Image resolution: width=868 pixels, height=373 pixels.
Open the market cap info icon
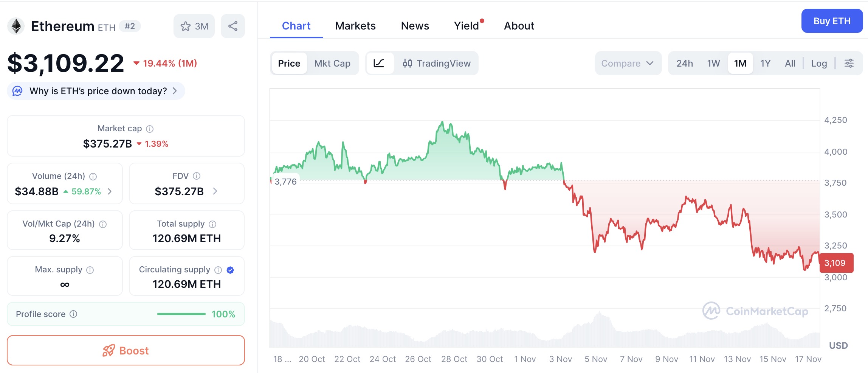tap(150, 129)
